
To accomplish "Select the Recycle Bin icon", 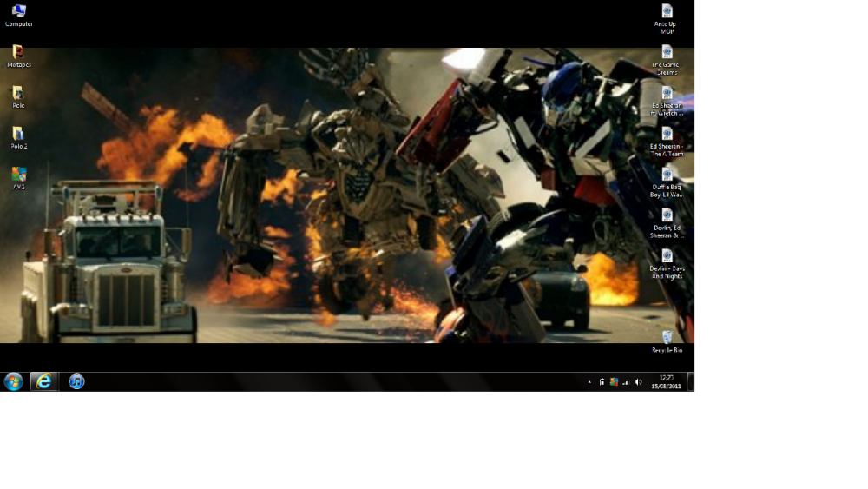I will pos(667,342).
